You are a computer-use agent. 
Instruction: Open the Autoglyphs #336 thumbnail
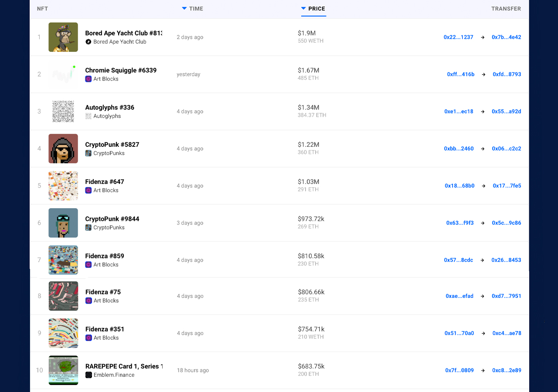(x=63, y=112)
